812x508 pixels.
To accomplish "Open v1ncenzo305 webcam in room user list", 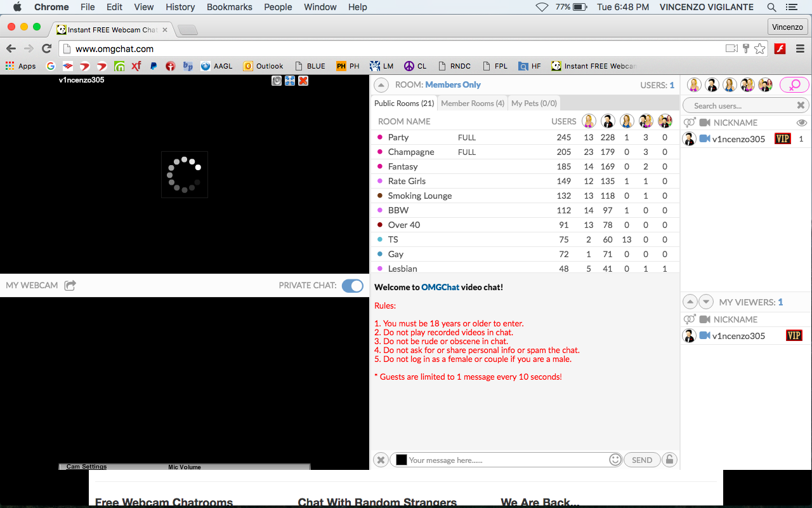I will click(x=705, y=139).
